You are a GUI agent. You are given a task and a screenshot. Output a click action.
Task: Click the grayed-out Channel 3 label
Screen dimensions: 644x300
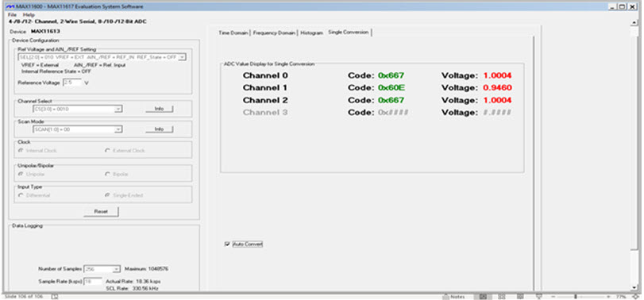click(x=265, y=113)
